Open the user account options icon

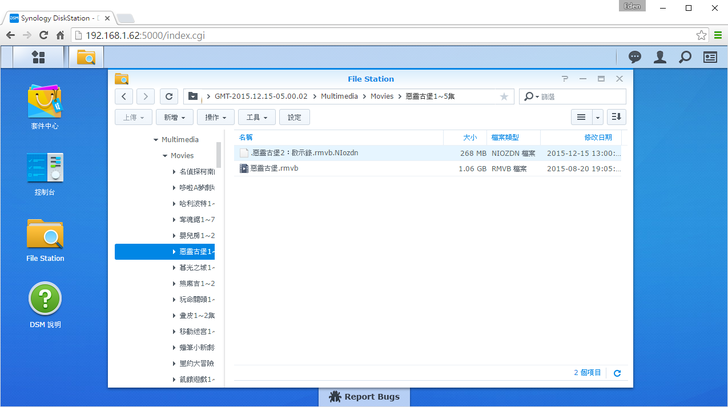(x=660, y=57)
